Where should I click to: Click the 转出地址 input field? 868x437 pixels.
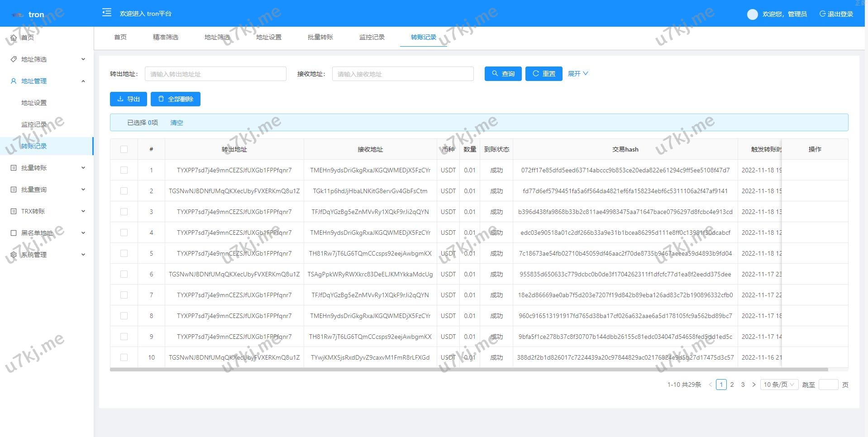pyautogui.click(x=215, y=73)
